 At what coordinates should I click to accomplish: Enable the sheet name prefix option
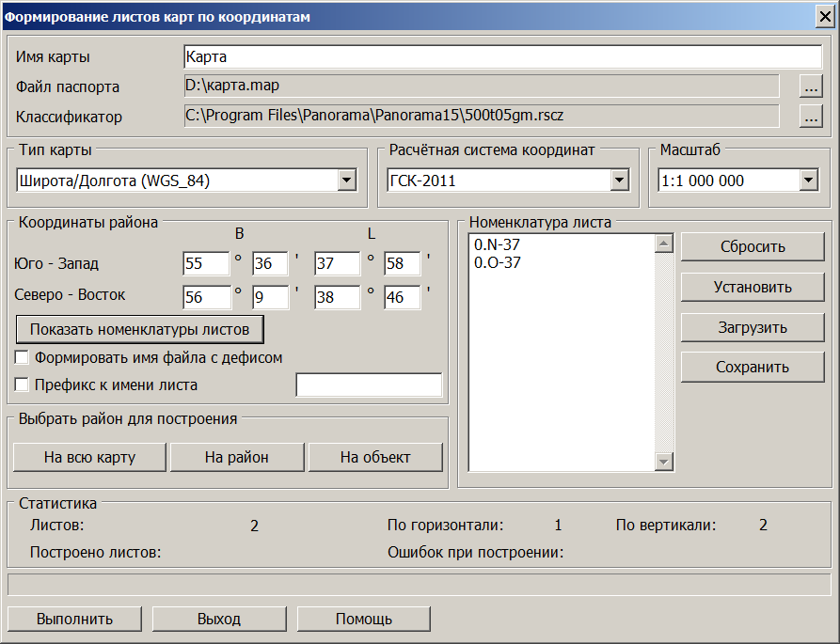coord(21,384)
